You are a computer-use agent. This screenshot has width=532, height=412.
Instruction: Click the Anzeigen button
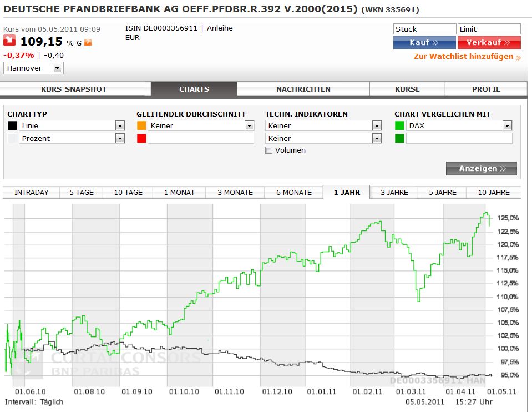[481, 169]
